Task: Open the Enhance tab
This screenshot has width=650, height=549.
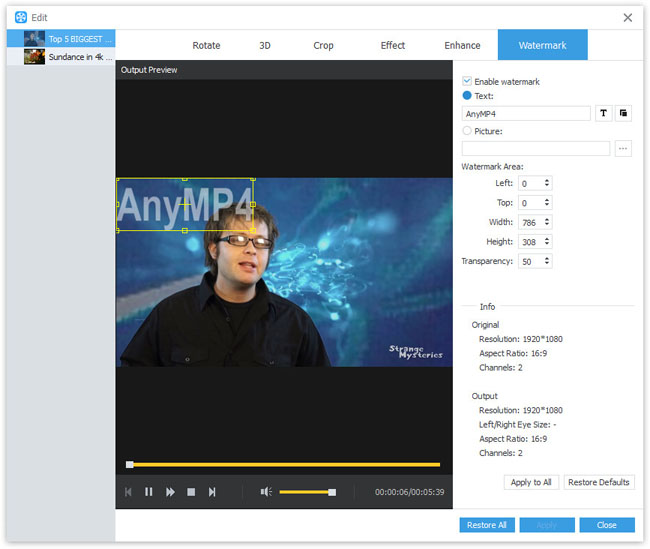Action: pyautogui.click(x=462, y=45)
